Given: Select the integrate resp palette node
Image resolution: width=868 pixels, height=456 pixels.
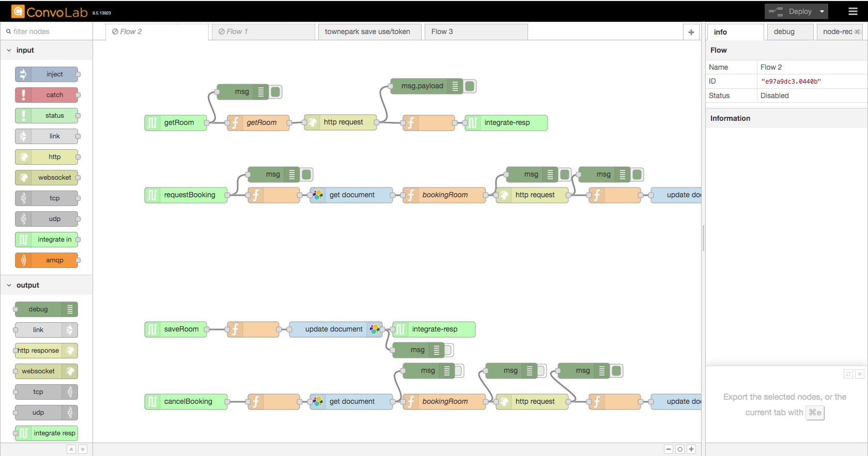Looking at the screenshot, I should point(47,433).
